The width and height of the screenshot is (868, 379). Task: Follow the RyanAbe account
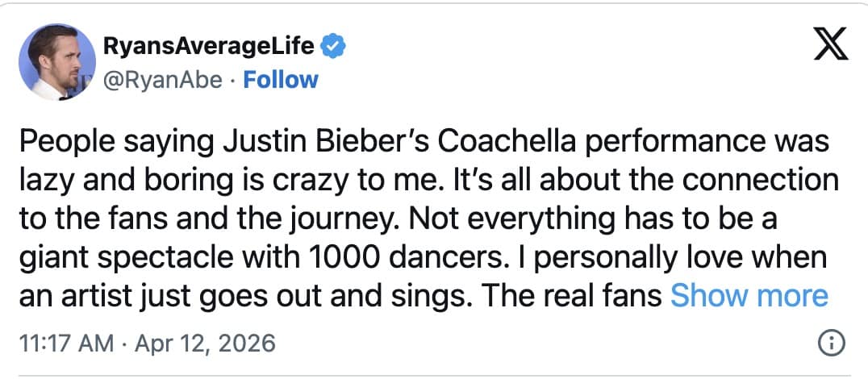point(281,80)
